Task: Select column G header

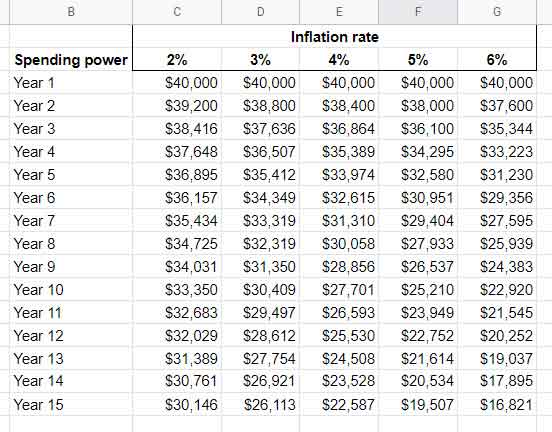Action: coord(497,12)
